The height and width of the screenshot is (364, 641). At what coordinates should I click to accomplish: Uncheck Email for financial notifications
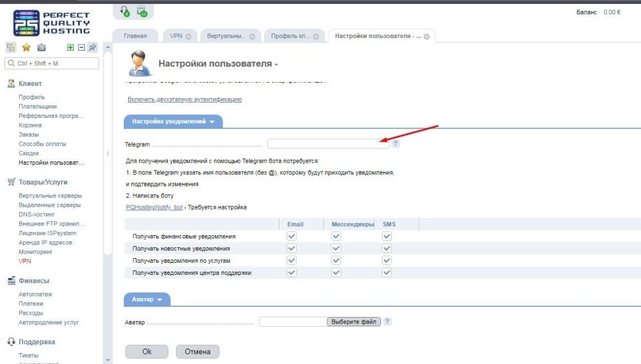(292, 236)
